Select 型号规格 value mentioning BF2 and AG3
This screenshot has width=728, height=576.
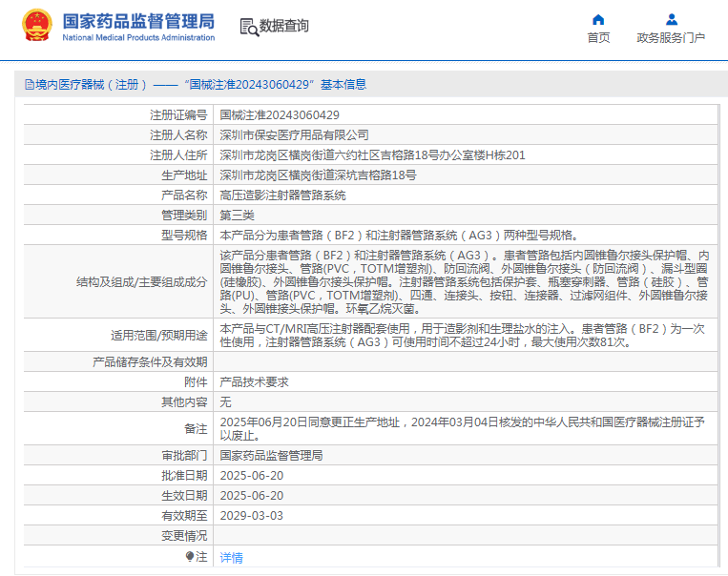pos(399,235)
